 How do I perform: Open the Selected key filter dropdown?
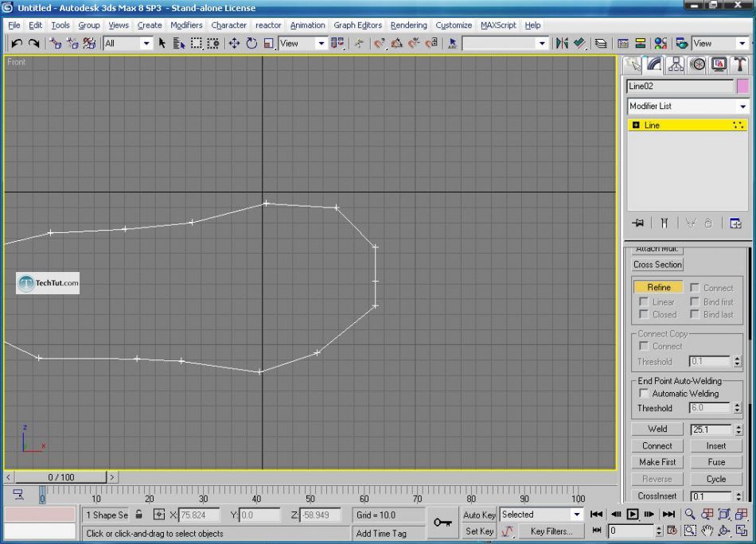577,515
